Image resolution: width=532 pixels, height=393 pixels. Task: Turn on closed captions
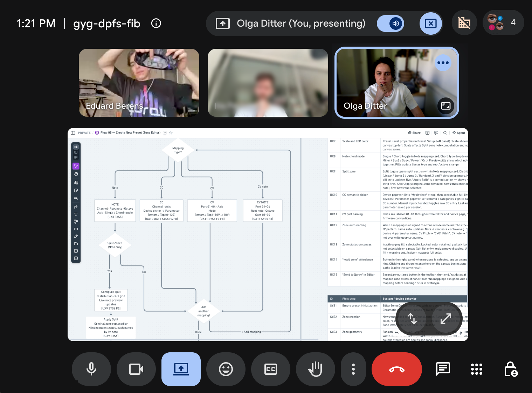[270, 369]
